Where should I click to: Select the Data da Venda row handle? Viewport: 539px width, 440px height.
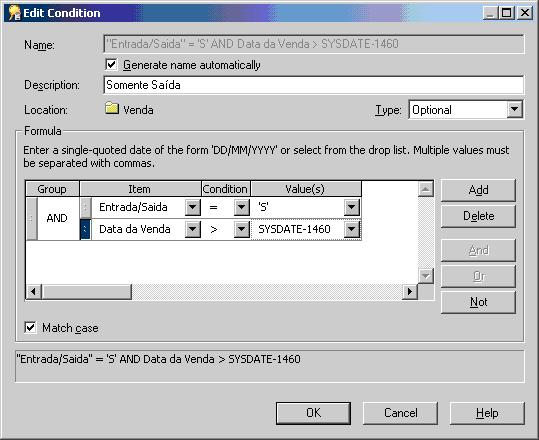(x=85, y=229)
